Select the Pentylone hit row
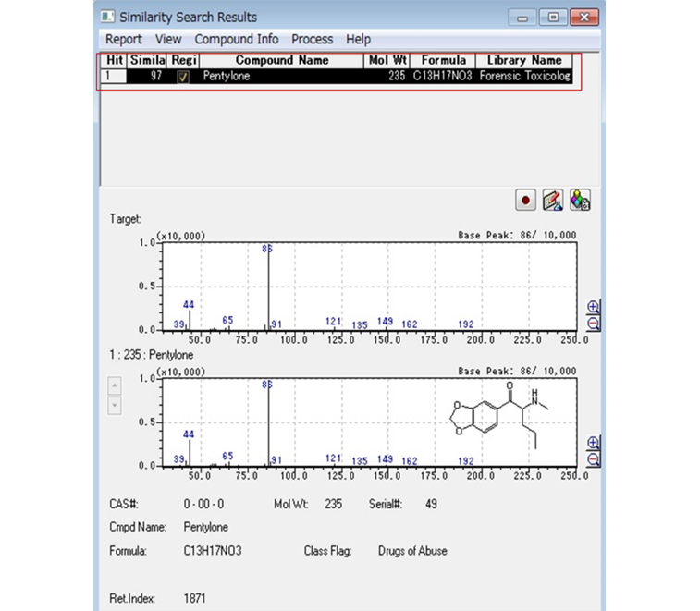Viewport: 700px width, 611px height. [277, 77]
